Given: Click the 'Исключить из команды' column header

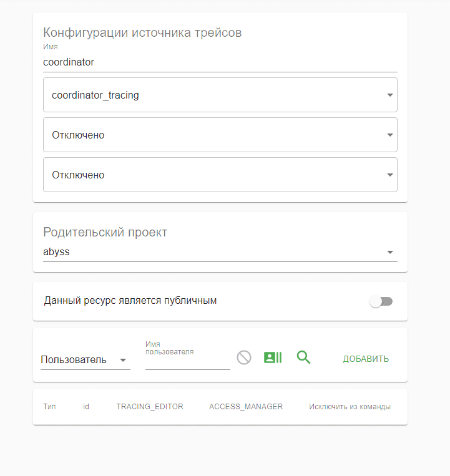Looking at the screenshot, I should coord(350,407).
